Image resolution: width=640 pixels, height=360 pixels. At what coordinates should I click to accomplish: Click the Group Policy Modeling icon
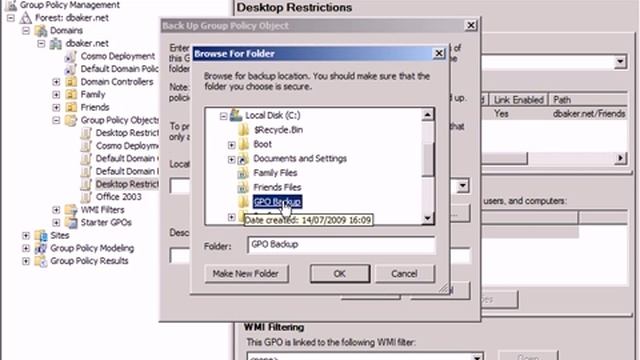click(x=41, y=248)
